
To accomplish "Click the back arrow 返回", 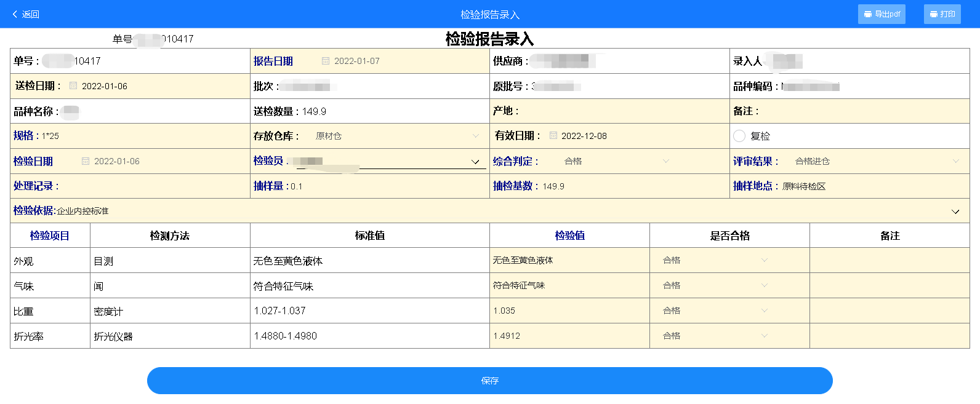I will 25,14.
